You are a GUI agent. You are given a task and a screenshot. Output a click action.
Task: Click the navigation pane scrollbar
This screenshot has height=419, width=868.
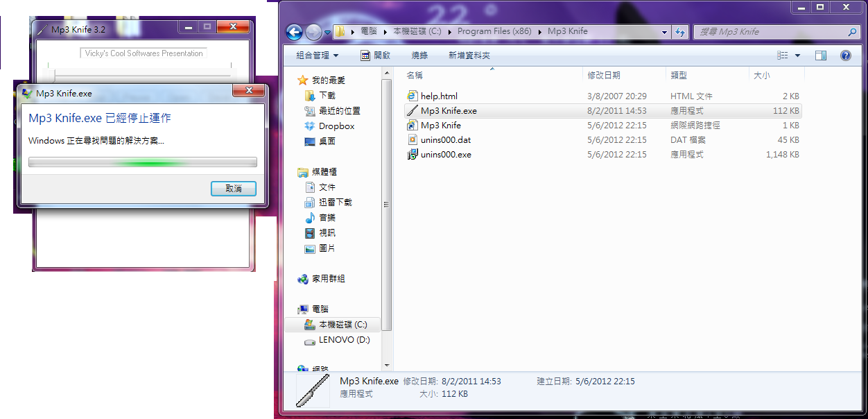[387, 204]
